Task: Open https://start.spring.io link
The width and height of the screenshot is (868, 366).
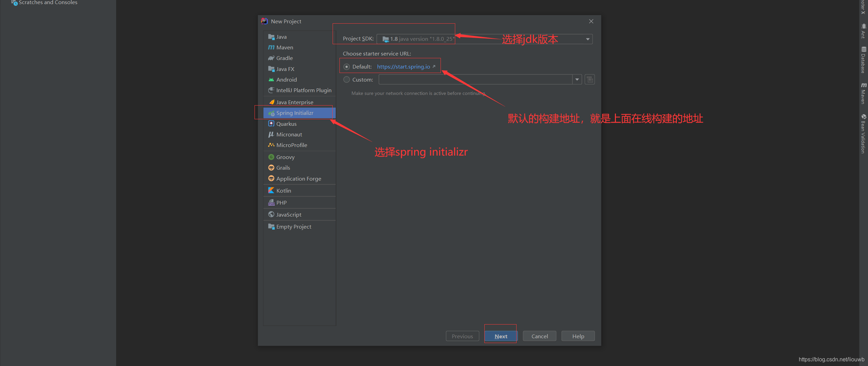Action: pyautogui.click(x=404, y=66)
